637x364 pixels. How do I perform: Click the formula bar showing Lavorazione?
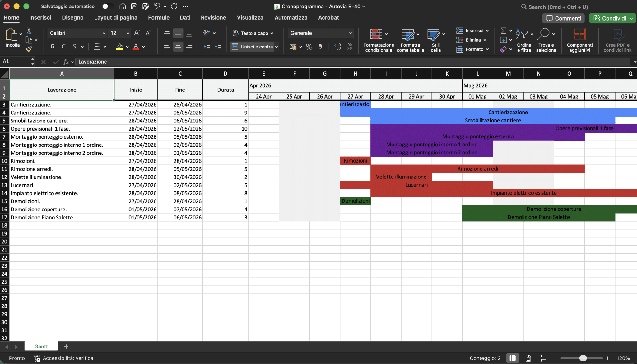353,62
